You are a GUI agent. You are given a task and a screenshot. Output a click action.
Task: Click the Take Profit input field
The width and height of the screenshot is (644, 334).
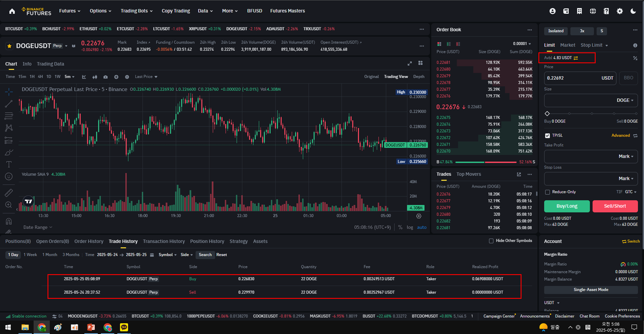[591, 157]
